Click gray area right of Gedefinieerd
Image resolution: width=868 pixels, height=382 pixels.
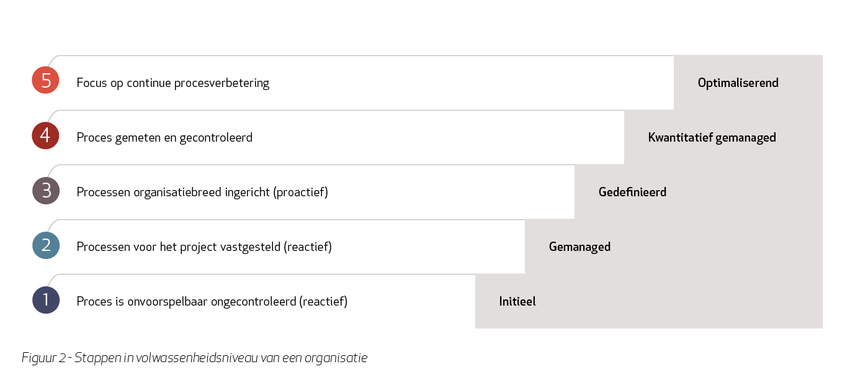click(x=745, y=192)
